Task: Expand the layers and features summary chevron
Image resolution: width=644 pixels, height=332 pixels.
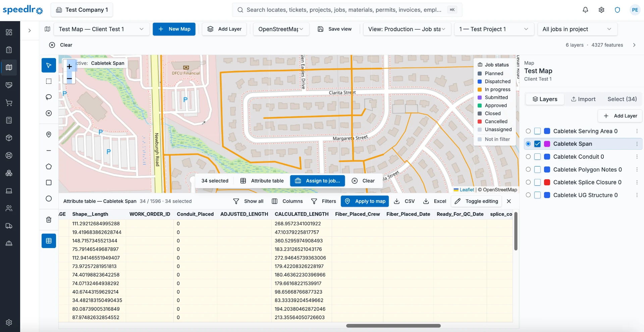Action: click(634, 45)
